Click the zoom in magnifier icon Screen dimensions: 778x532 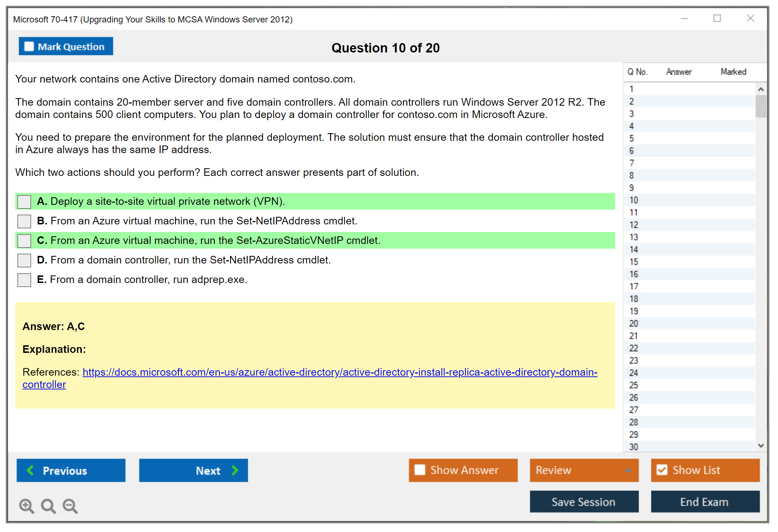click(26, 506)
